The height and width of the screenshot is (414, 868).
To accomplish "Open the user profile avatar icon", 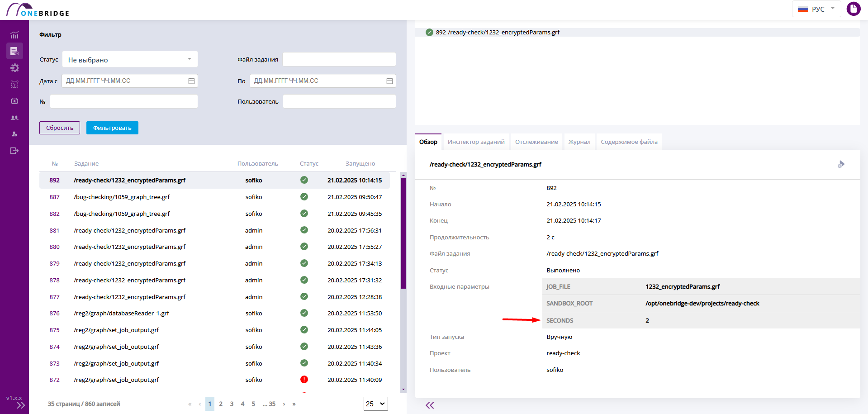I will [x=854, y=9].
